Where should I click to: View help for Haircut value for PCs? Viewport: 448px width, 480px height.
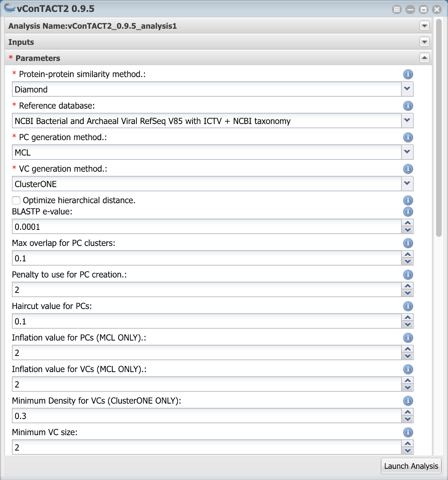[x=408, y=306]
